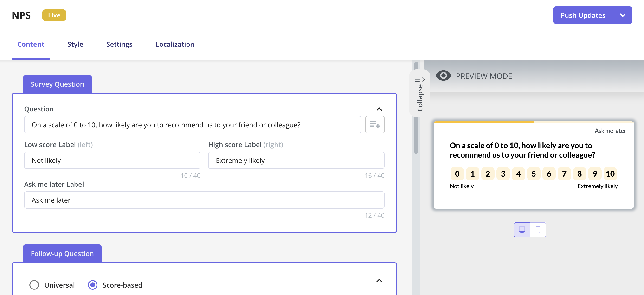Choose score 7 in the preview widget
Screen dimensions: 644x295
[x=564, y=174]
